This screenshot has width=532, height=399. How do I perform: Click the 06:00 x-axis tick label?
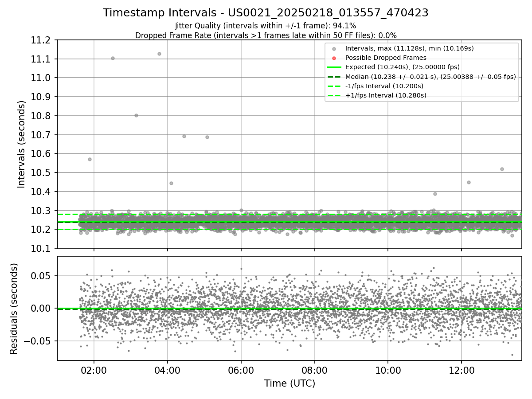(241, 370)
